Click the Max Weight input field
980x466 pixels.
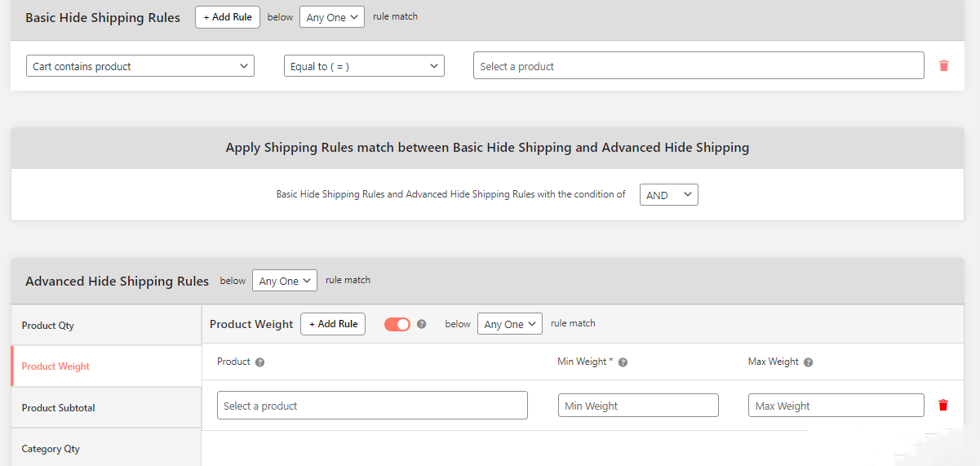[x=836, y=406]
